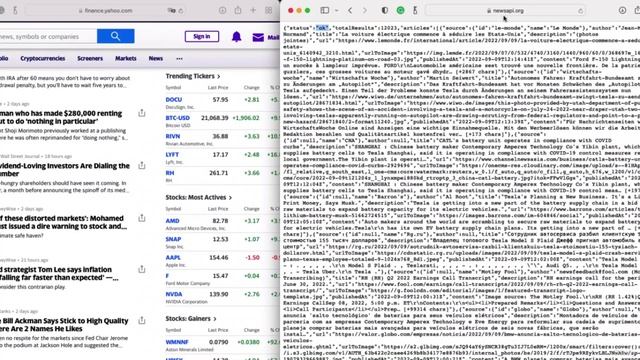Open the AAPL ticker link
This screenshot has height=360, width=640.
click(x=173, y=258)
